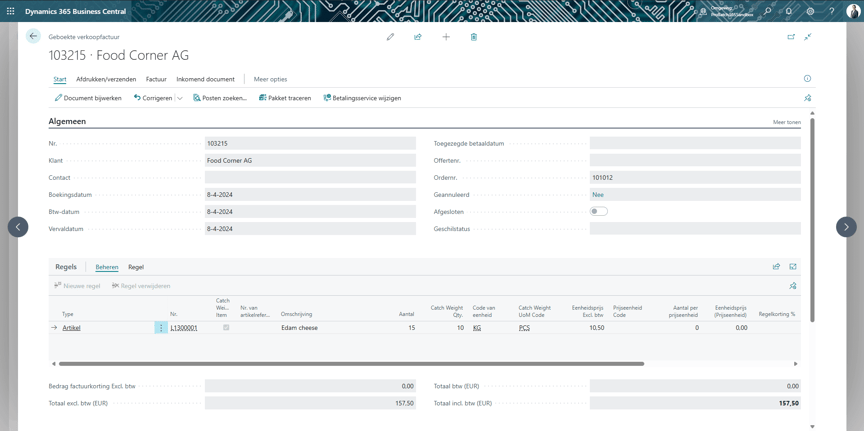
Task: Click the Boekingsdatum field
Action: point(310,195)
